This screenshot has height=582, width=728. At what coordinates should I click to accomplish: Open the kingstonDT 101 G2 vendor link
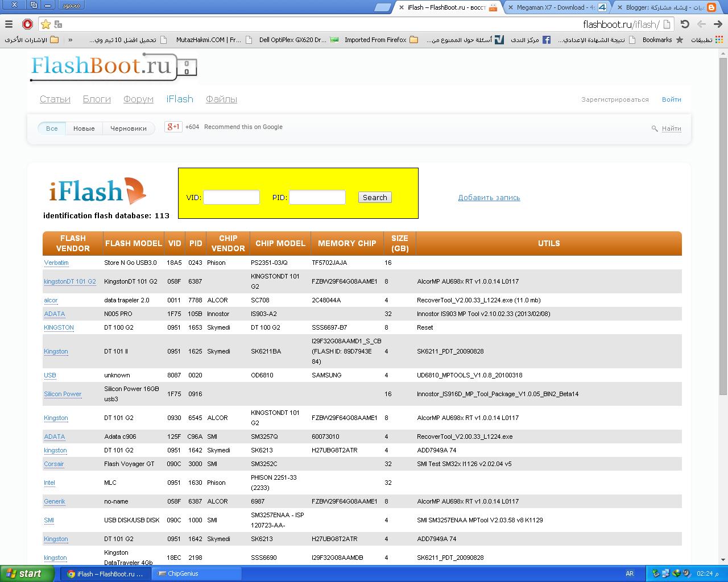tap(70, 281)
